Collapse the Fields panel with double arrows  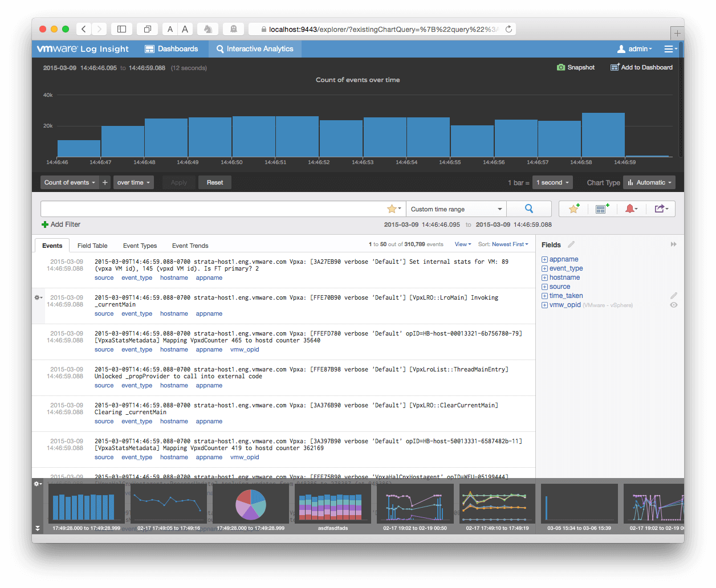(x=673, y=244)
